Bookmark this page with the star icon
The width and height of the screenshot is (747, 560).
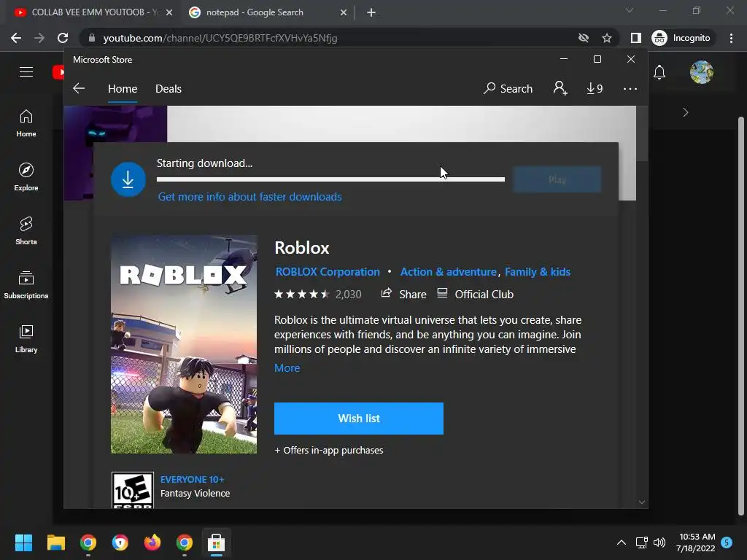(x=606, y=38)
